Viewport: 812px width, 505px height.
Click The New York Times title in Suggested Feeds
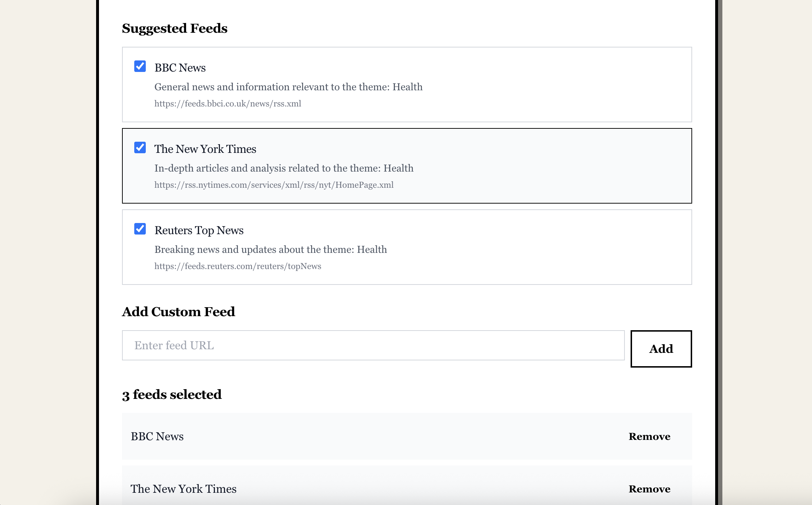(x=205, y=149)
